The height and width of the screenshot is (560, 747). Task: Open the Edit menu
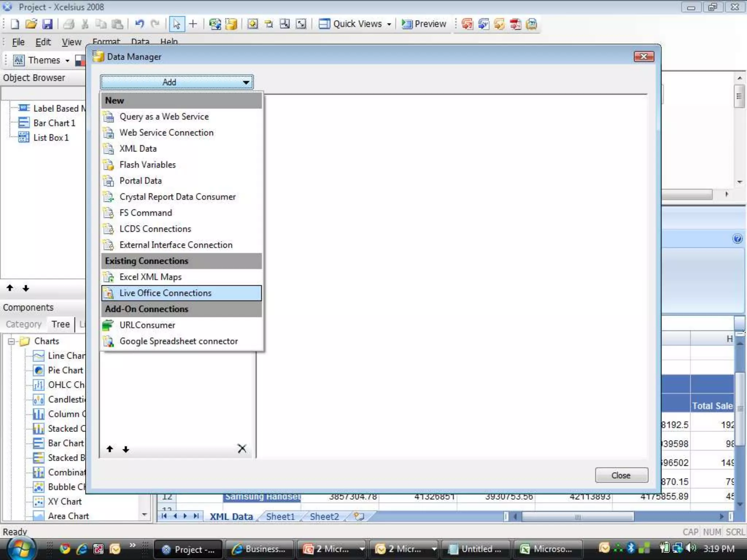click(x=43, y=42)
